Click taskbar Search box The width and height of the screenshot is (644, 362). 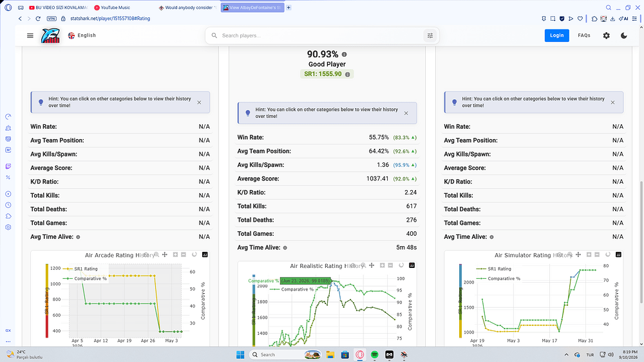[x=287, y=355]
